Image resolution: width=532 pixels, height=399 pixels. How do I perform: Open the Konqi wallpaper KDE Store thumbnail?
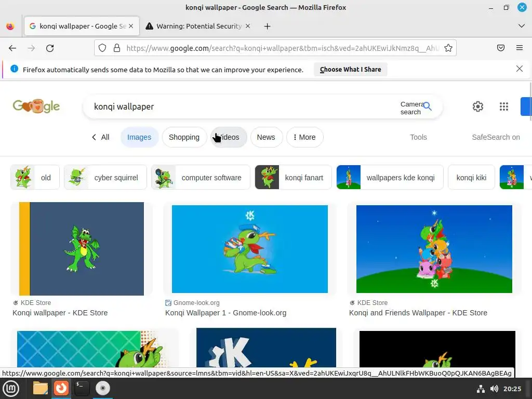click(x=82, y=249)
